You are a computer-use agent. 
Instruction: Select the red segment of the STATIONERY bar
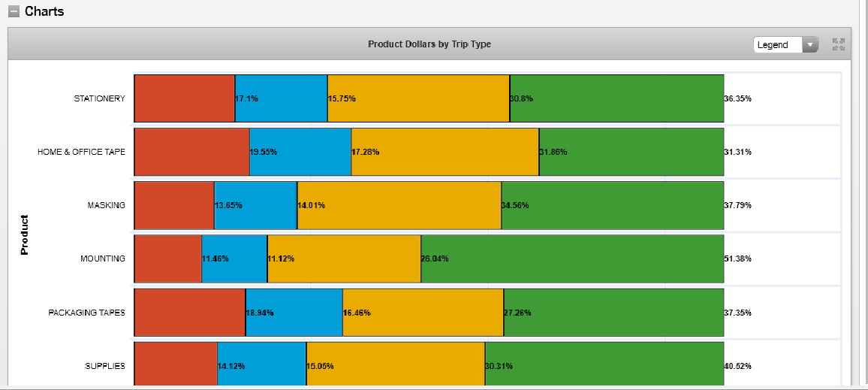click(x=184, y=98)
